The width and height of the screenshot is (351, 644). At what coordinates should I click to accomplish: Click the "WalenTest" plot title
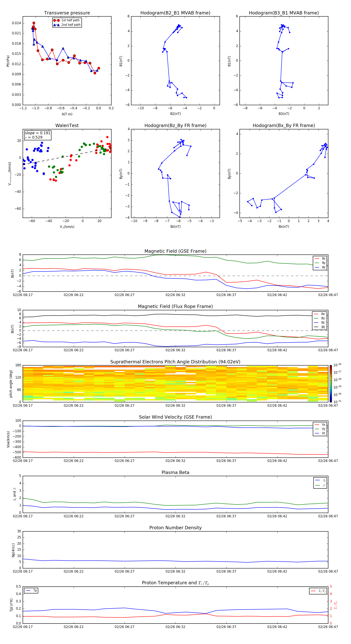pyautogui.click(x=67, y=125)
